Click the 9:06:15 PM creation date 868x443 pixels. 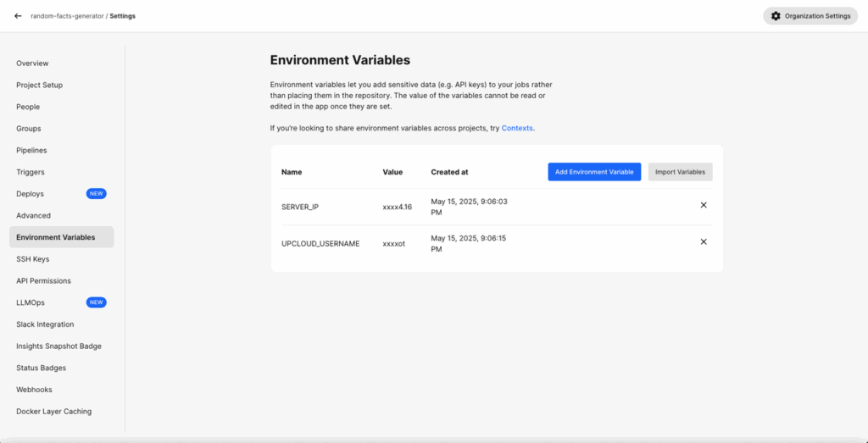(x=469, y=244)
